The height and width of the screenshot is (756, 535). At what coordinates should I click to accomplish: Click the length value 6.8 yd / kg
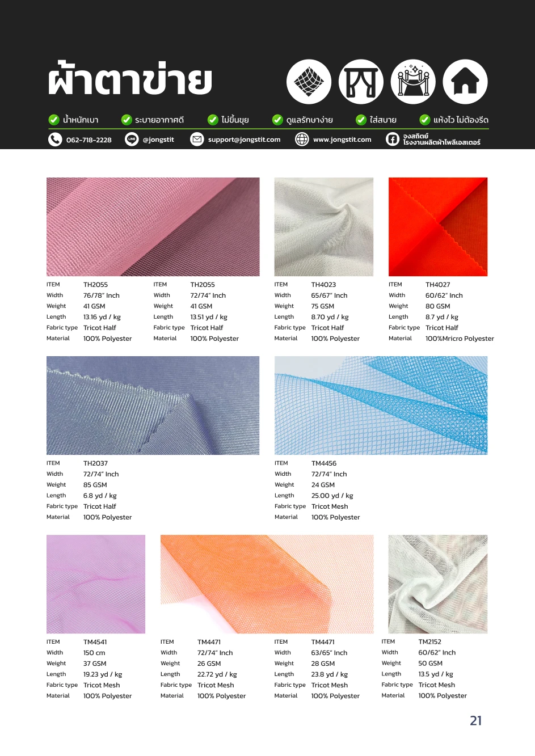point(100,496)
